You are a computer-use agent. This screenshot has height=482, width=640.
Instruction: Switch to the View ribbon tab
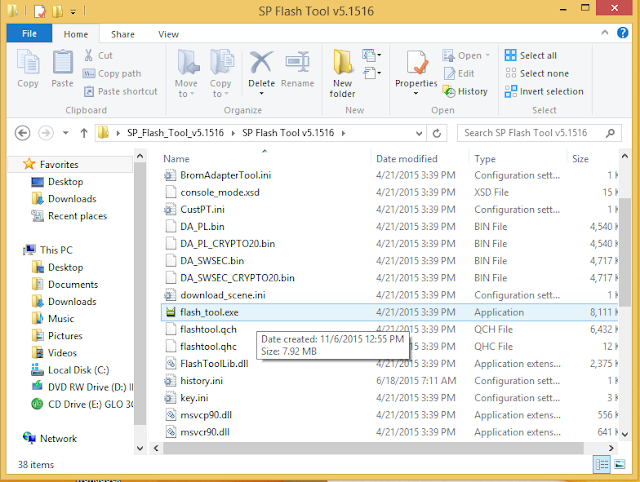169,34
